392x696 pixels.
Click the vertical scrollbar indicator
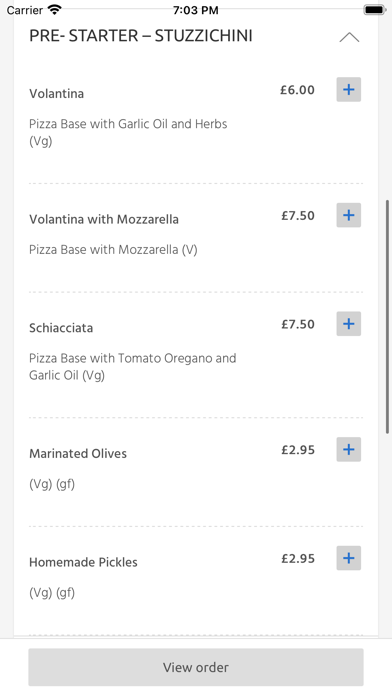388,316
